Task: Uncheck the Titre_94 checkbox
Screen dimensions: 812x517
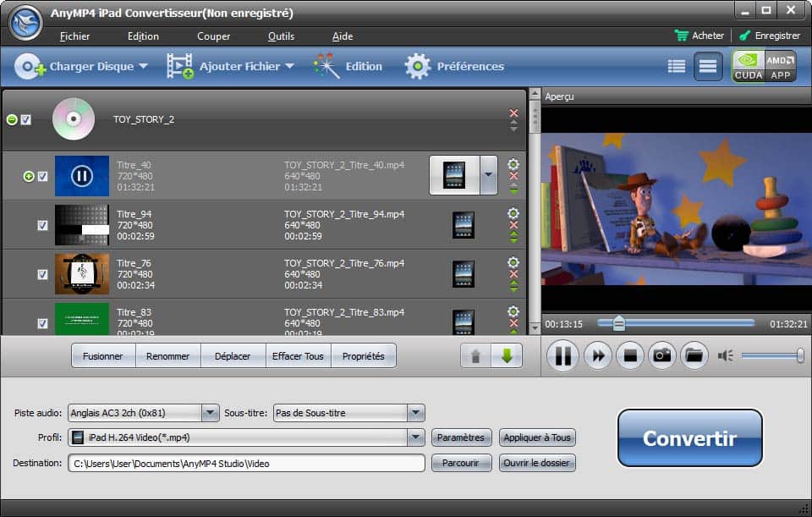Action: pos(42,225)
